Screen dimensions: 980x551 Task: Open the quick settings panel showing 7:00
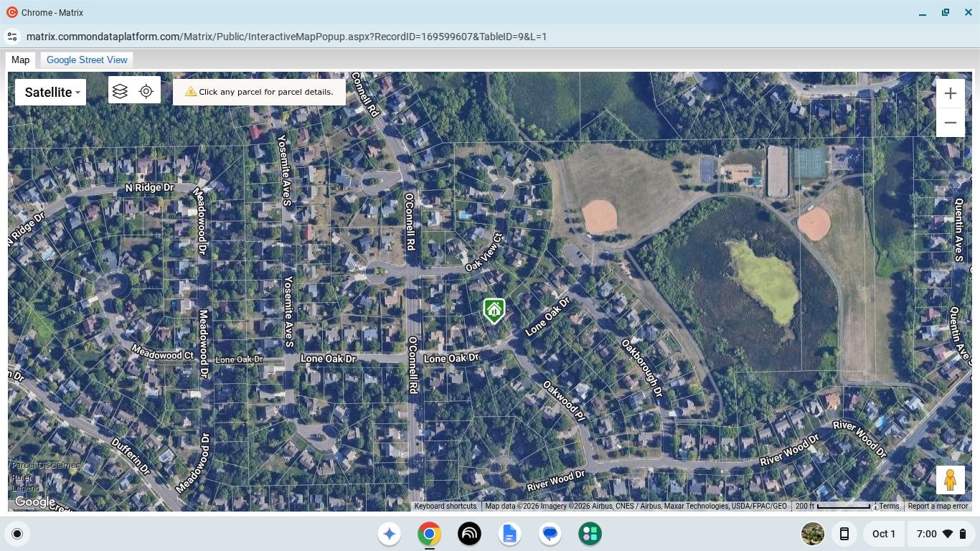click(x=941, y=534)
